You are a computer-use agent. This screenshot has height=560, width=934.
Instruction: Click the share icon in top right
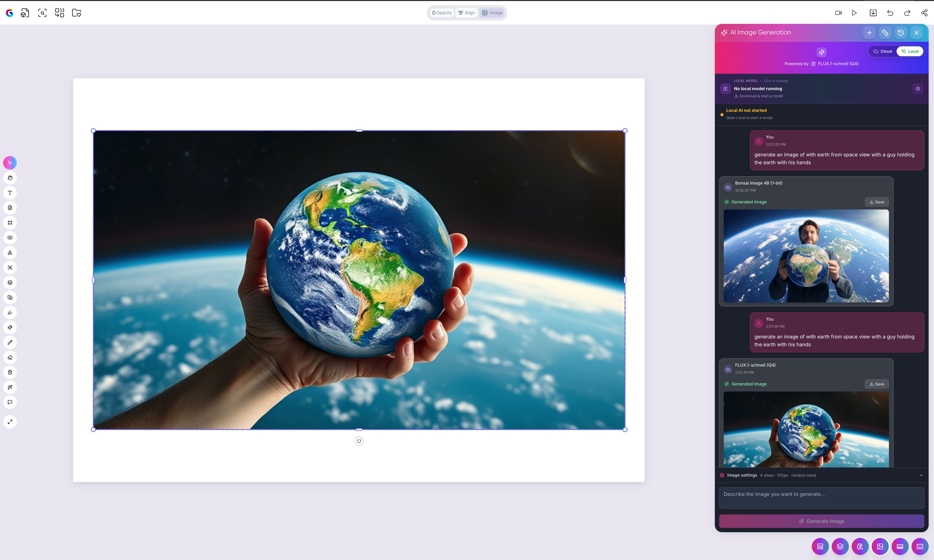924,13
